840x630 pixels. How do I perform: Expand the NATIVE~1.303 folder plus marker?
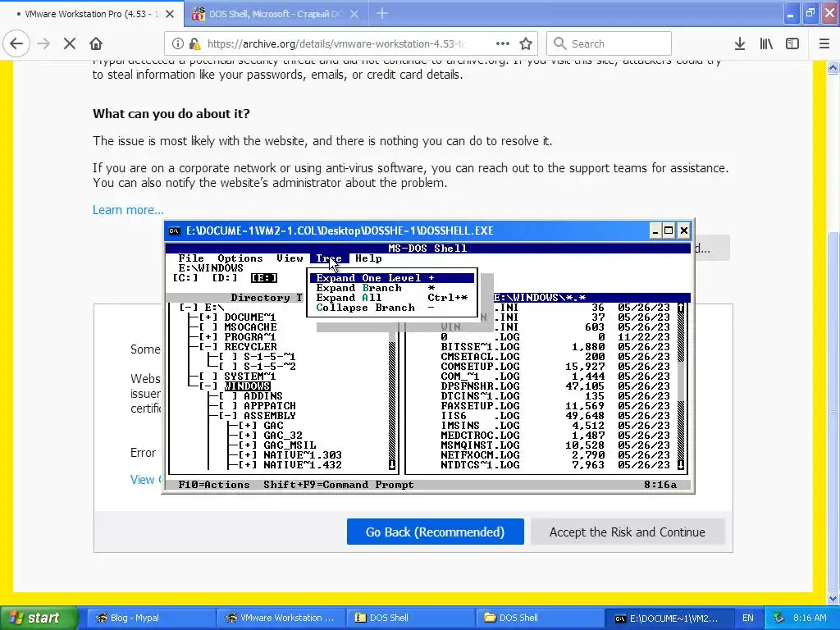[248, 454]
